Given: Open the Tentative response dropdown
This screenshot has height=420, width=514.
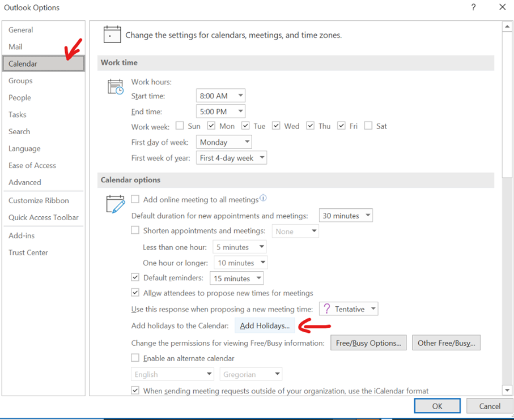Looking at the screenshot, I should (349, 309).
